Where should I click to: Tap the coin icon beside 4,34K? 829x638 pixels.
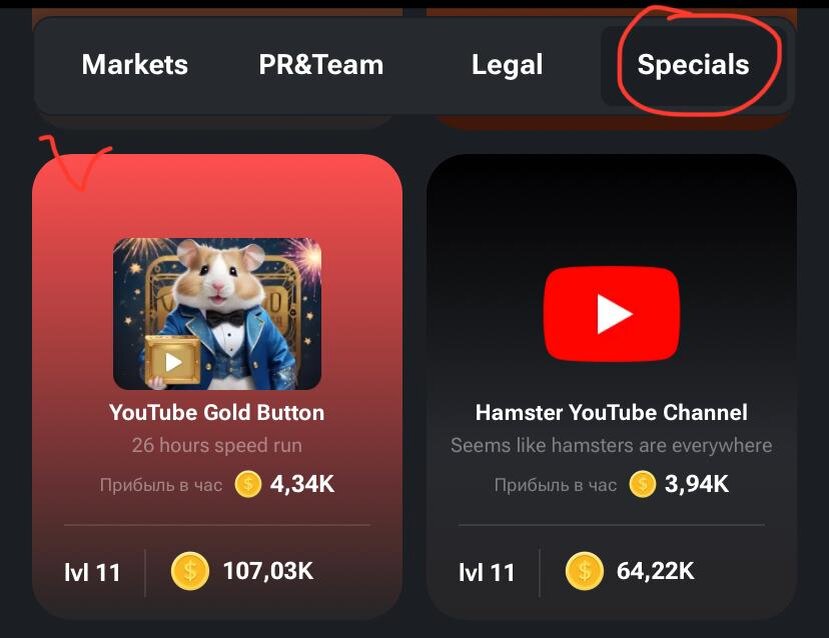coord(248,484)
